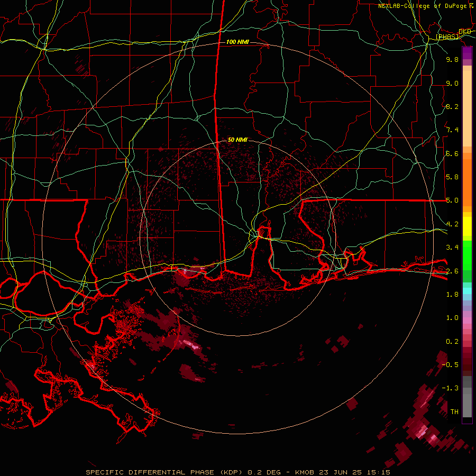This screenshot has height=476, width=476.
Task: Click the 23 JUN 25 15:15 timestamp
Action: tap(354, 472)
